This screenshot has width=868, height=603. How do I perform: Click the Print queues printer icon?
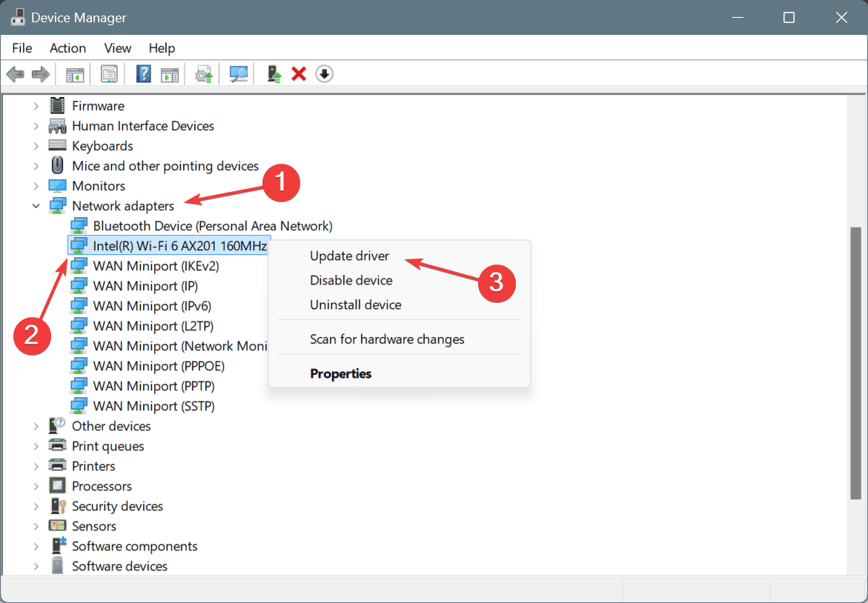coord(57,445)
